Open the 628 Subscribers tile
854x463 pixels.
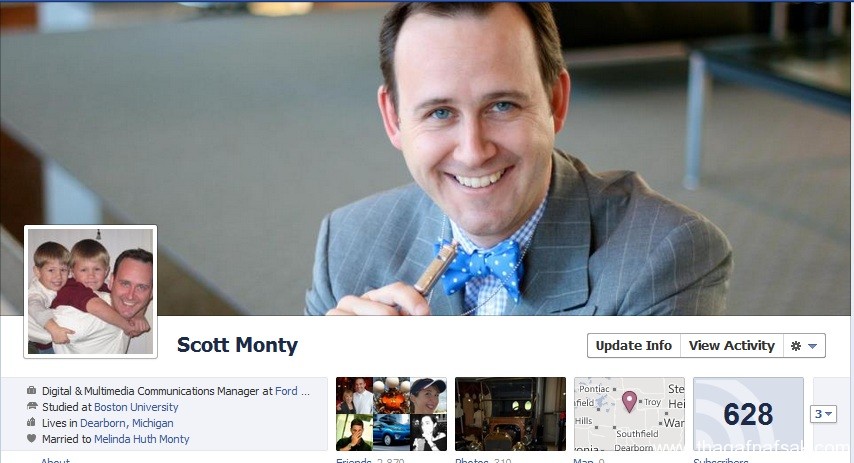pyautogui.click(x=748, y=414)
